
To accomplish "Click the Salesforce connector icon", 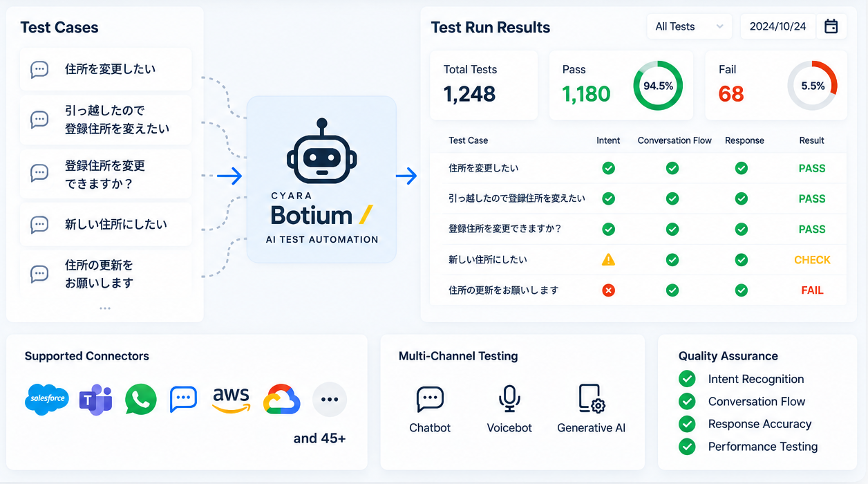I will click(x=47, y=399).
